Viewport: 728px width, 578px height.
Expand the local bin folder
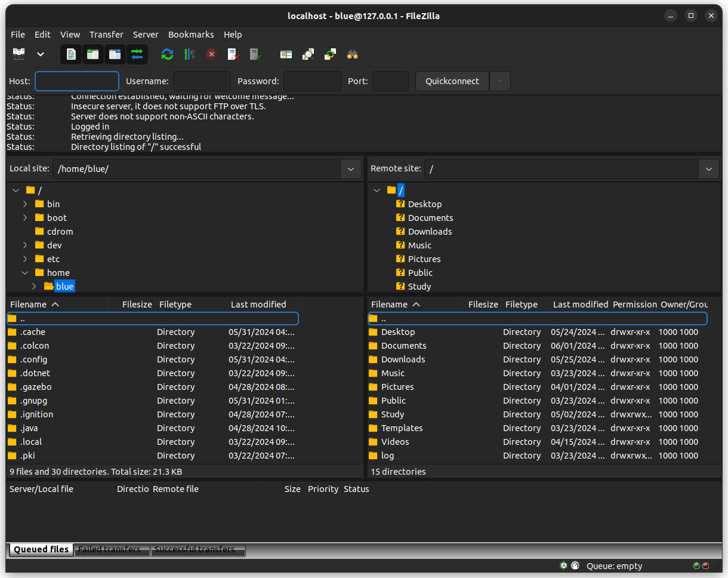[x=25, y=204]
